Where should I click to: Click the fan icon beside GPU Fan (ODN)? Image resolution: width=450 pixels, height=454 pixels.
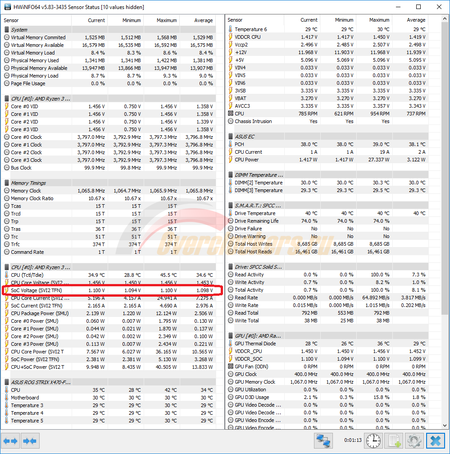[x=231, y=367]
